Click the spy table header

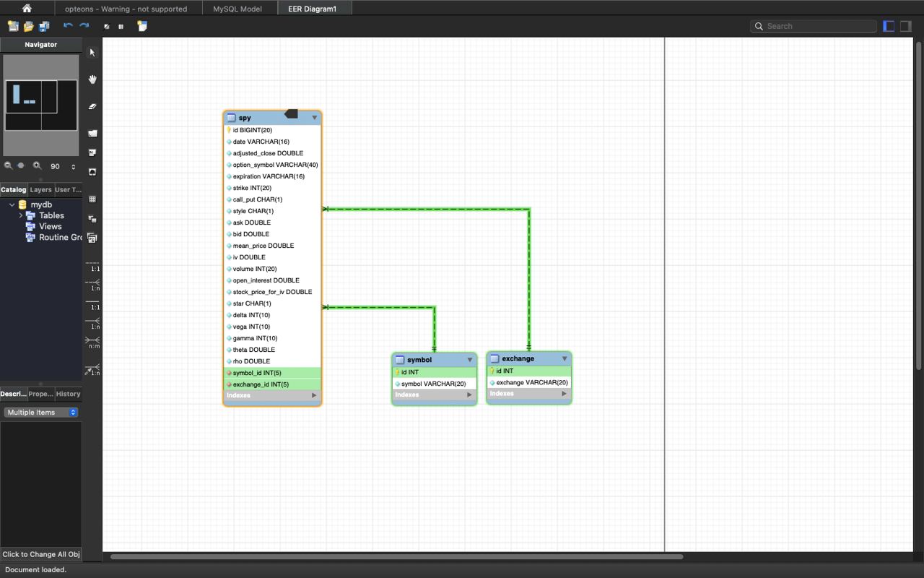click(x=272, y=118)
